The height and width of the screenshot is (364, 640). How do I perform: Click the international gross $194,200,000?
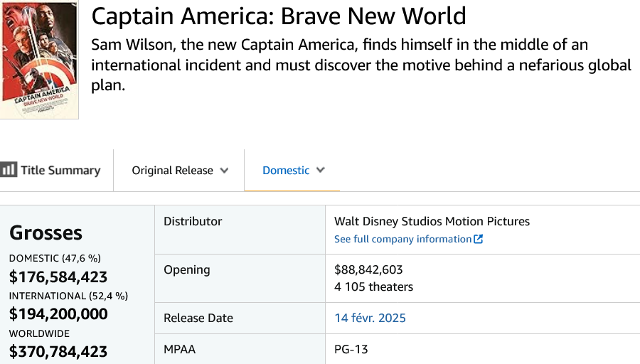[58, 314]
